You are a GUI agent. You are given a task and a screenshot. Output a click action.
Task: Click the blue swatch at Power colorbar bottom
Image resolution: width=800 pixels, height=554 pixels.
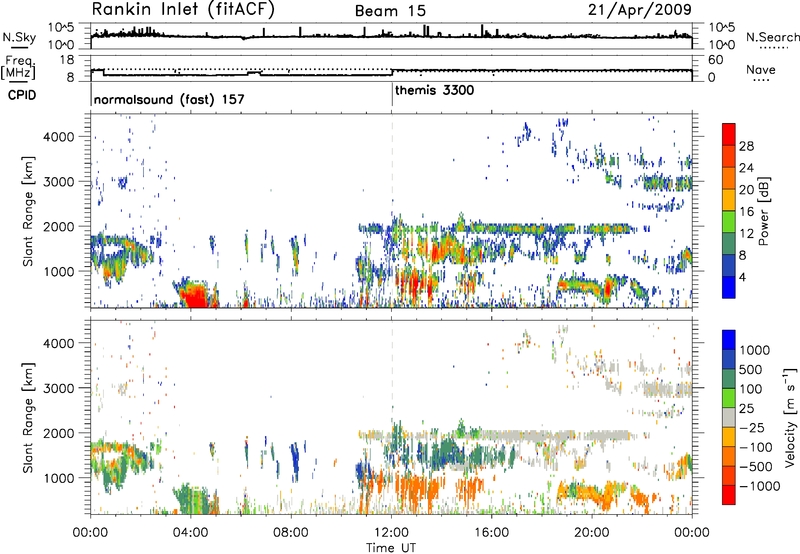[x=729, y=287]
